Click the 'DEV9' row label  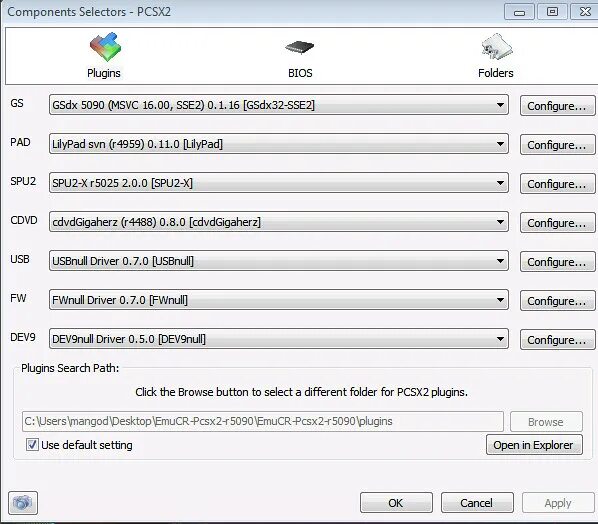pyautogui.click(x=23, y=337)
